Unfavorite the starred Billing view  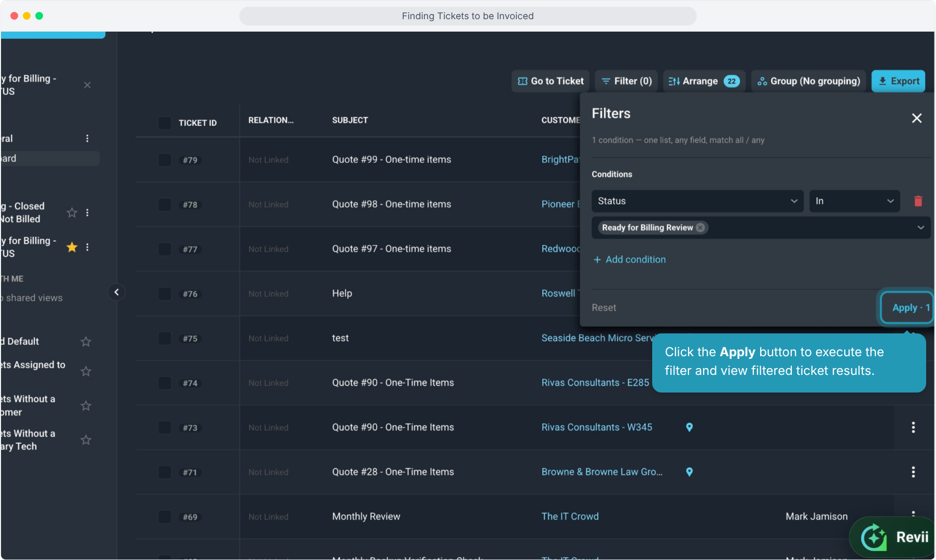tap(72, 247)
